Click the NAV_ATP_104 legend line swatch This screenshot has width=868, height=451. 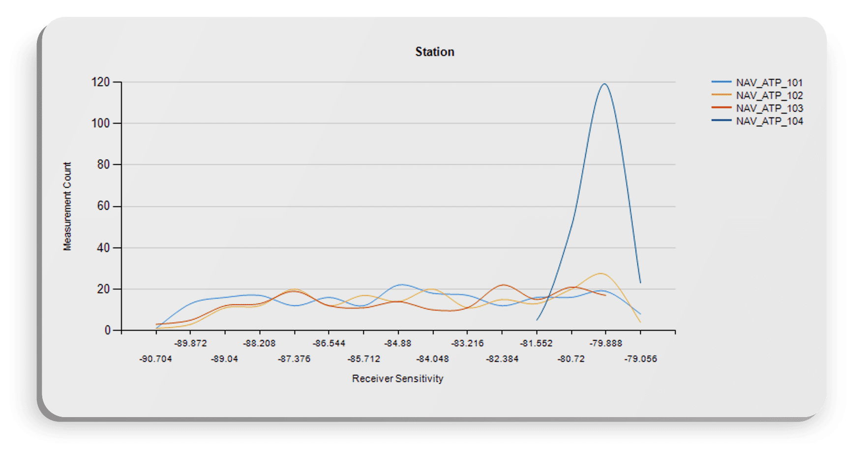coord(721,120)
